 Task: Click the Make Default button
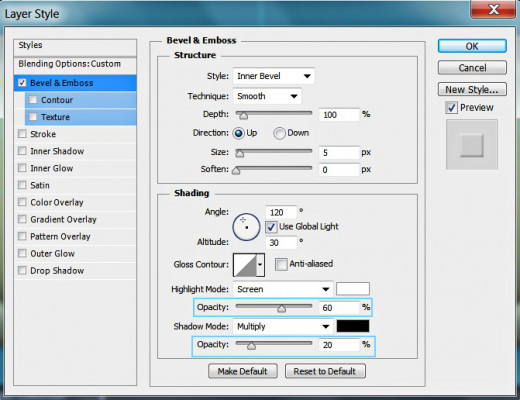243,371
